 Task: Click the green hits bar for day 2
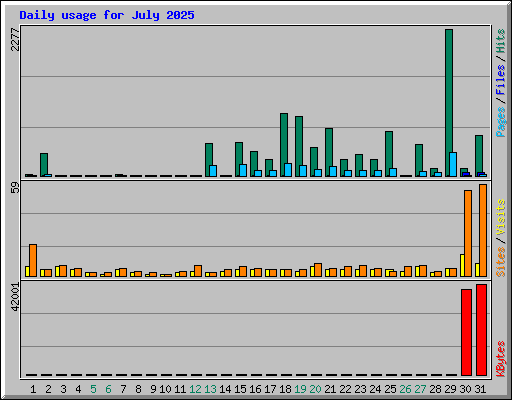click(44, 164)
